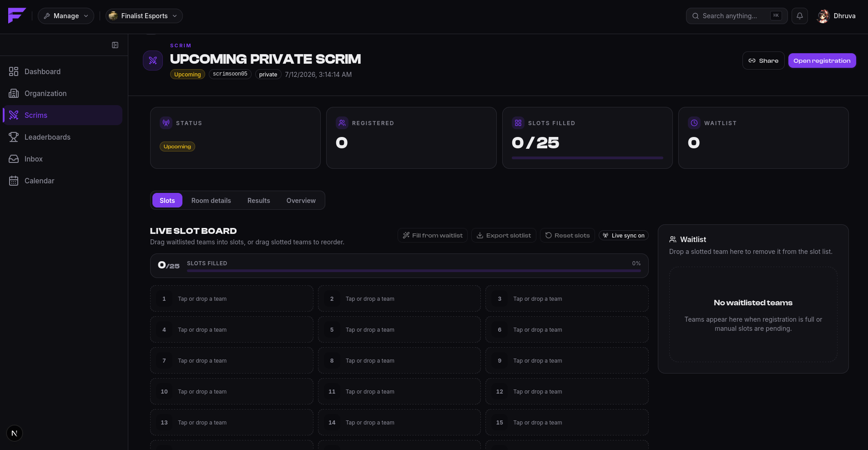Select empty slot 3
Viewport: 868px width, 450px height.
click(567, 298)
